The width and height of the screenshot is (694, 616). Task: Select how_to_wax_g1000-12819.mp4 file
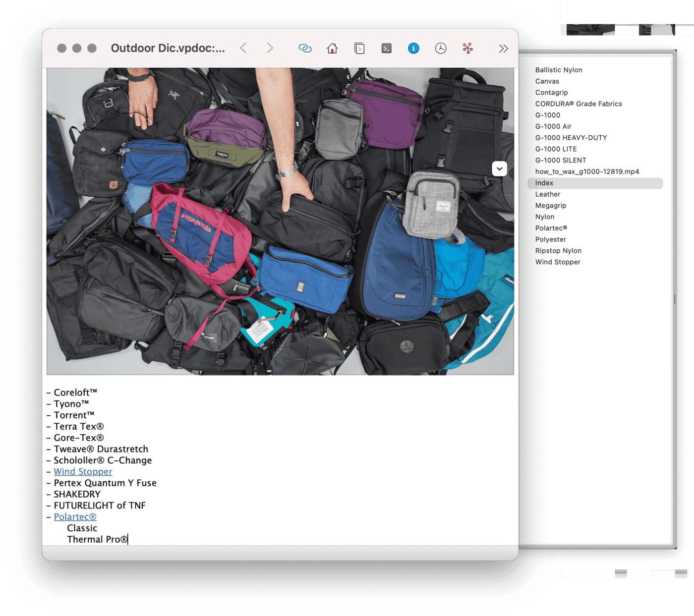(587, 171)
